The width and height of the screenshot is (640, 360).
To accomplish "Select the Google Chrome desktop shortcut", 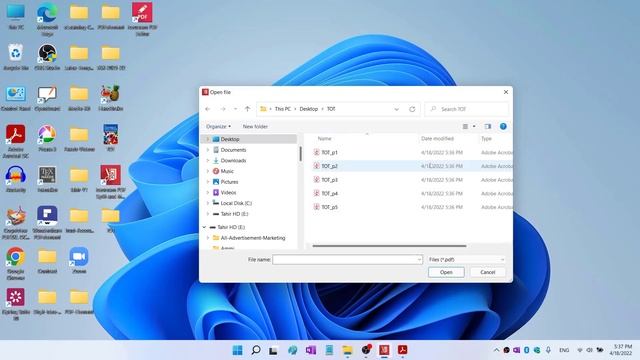I will tap(16, 263).
